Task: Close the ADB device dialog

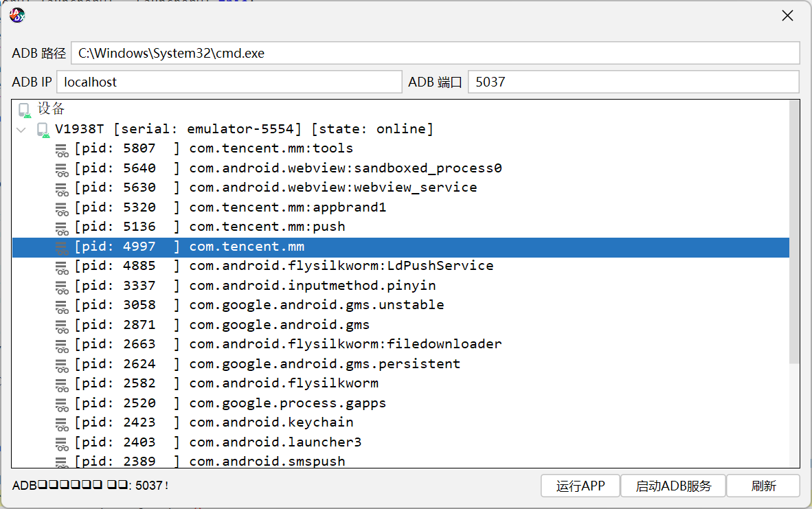Action: point(787,16)
